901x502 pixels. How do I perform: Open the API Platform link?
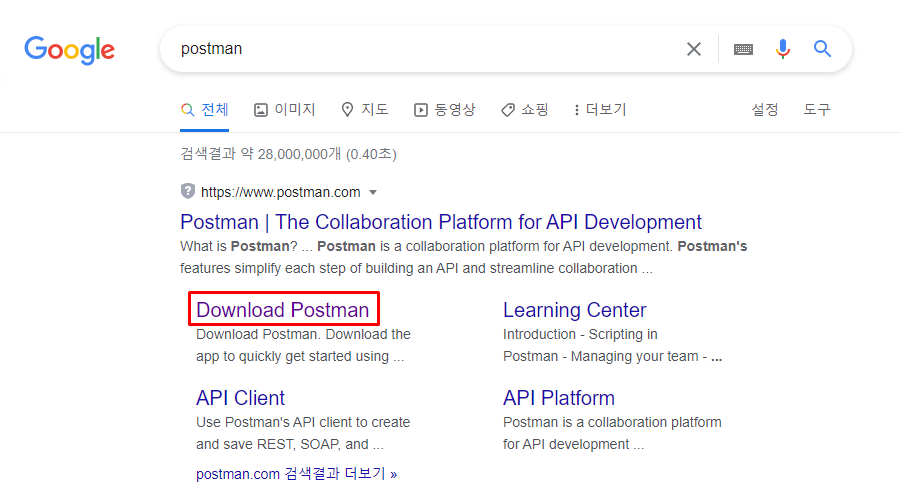point(559,398)
